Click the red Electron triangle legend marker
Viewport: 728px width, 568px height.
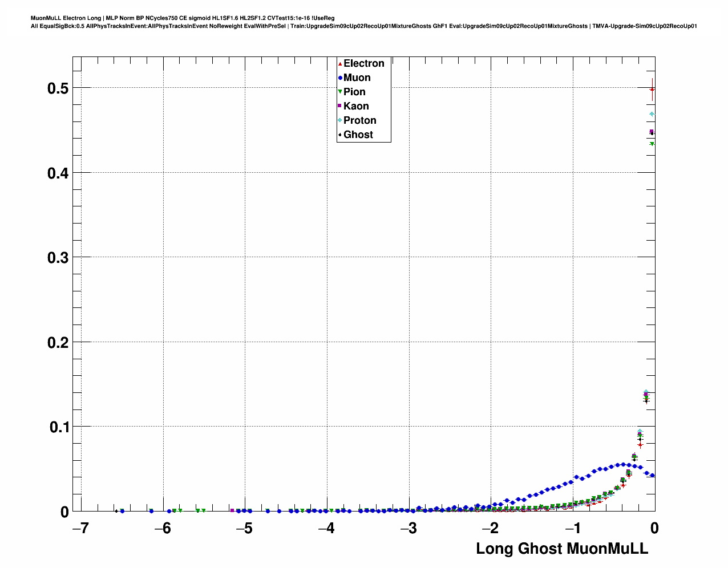[340, 64]
